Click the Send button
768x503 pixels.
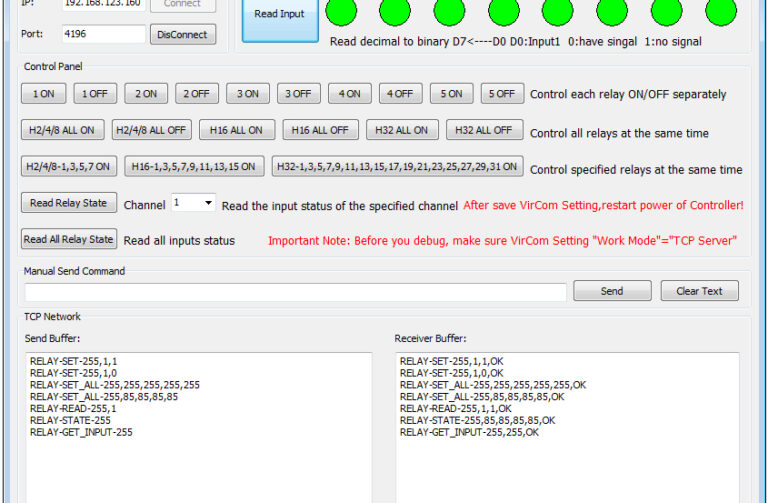pos(612,290)
